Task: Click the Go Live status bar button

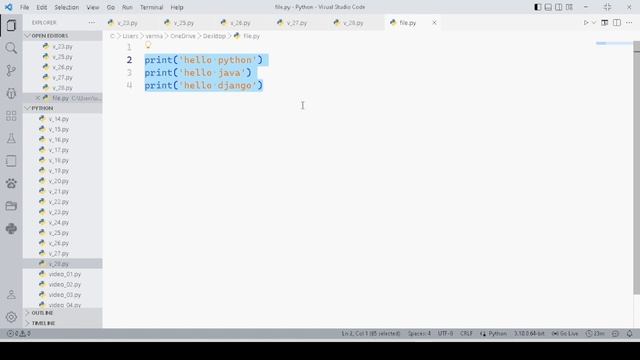Action: click(565, 333)
